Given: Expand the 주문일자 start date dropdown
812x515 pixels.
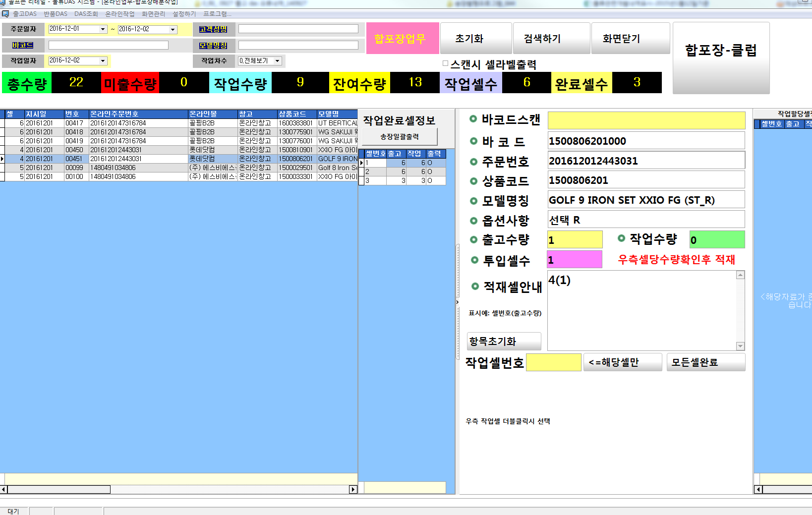Looking at the screenshot, I should 103,29.
